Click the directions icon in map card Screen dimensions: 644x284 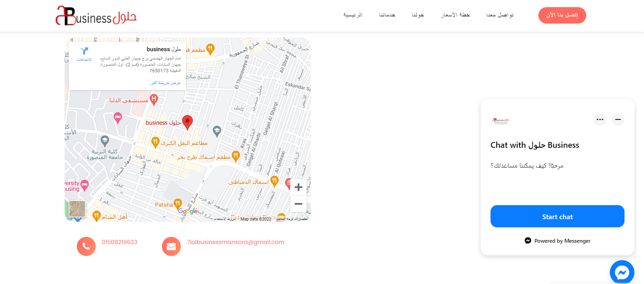(x=84, y=52)
